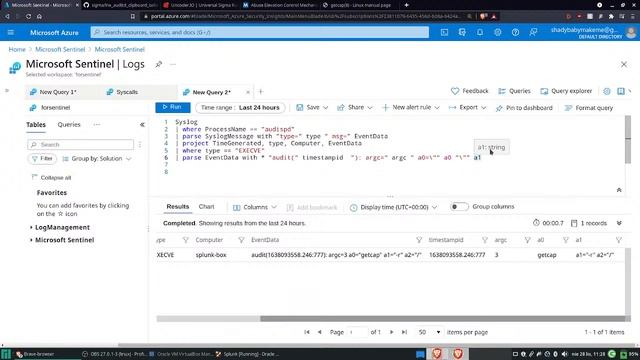This screenshot has width=640, height=360.
Task: Open the Filter button in Tables pane
Action: [42, 158]
